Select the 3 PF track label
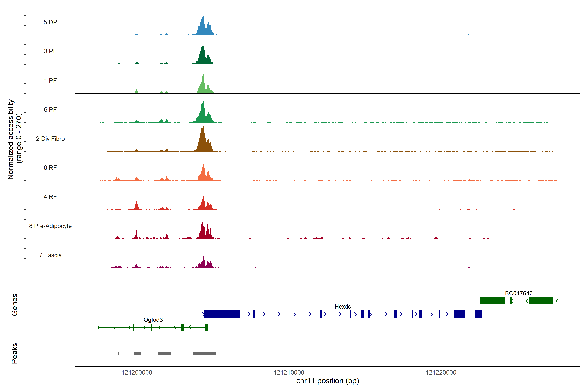Screen dimensions: 588x392 (x=50, y=51)
